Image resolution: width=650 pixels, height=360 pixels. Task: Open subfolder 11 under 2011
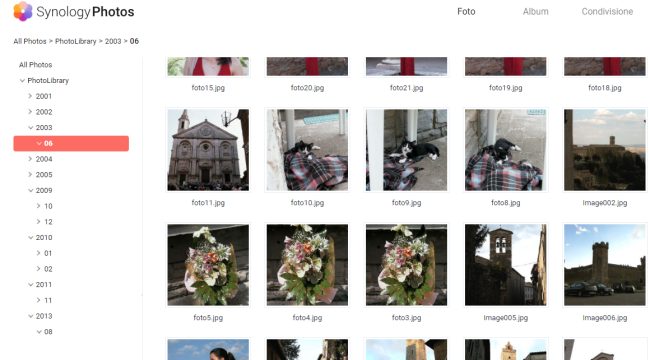[48, 300]
